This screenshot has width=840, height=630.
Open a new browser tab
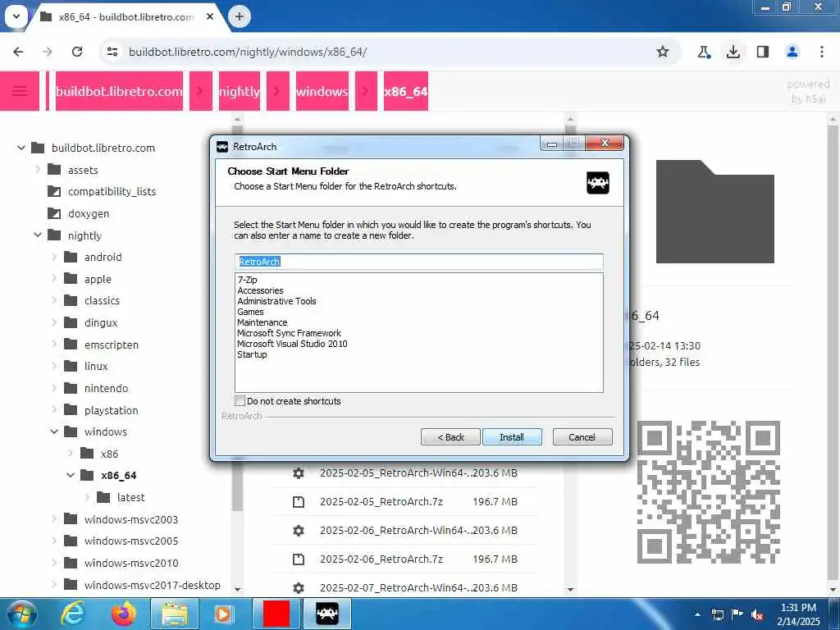point(240,16)
